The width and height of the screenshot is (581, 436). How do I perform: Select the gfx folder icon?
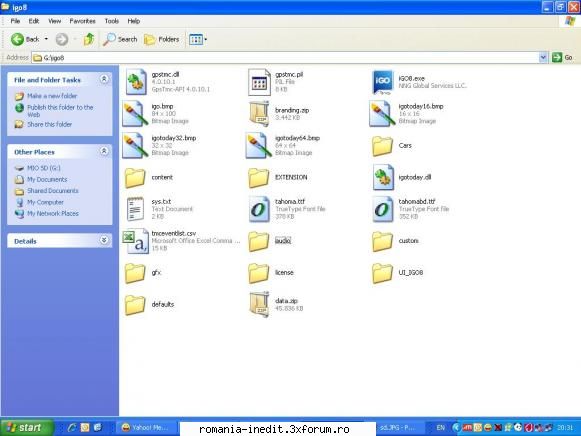[x=135, y=273]
